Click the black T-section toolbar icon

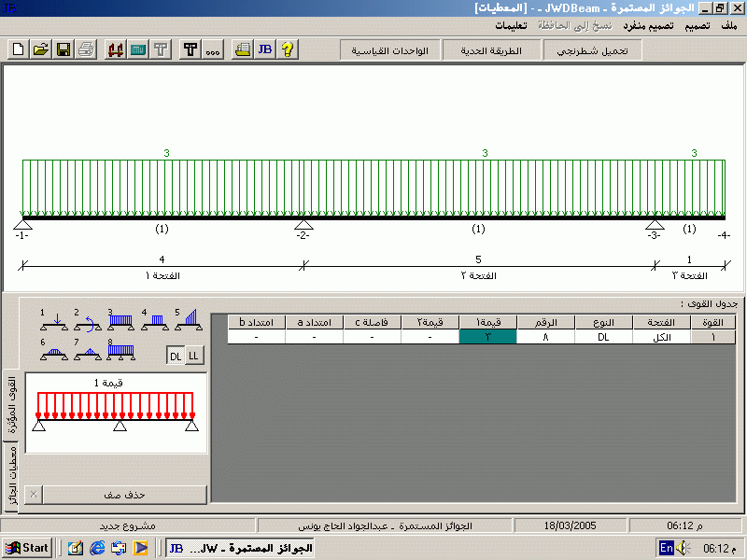(189, 49)
